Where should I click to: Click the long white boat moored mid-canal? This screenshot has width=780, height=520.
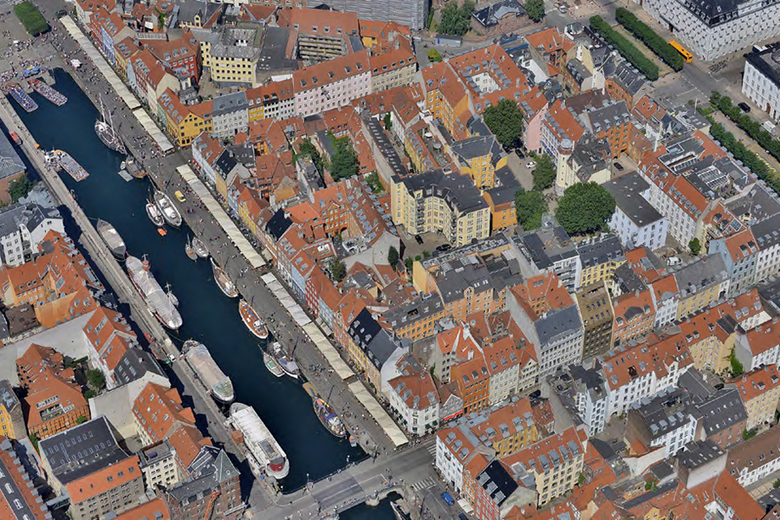(x=153, y=291)
